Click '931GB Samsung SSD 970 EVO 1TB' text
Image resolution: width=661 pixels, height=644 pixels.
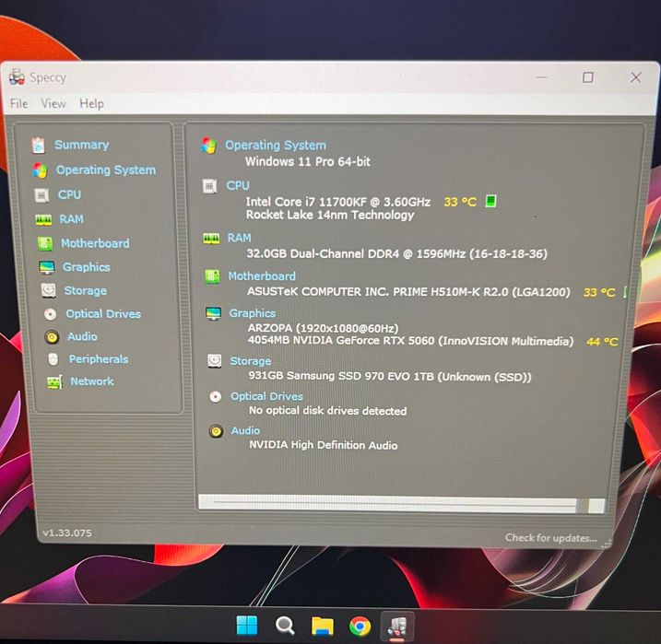(x=390, y=376)
